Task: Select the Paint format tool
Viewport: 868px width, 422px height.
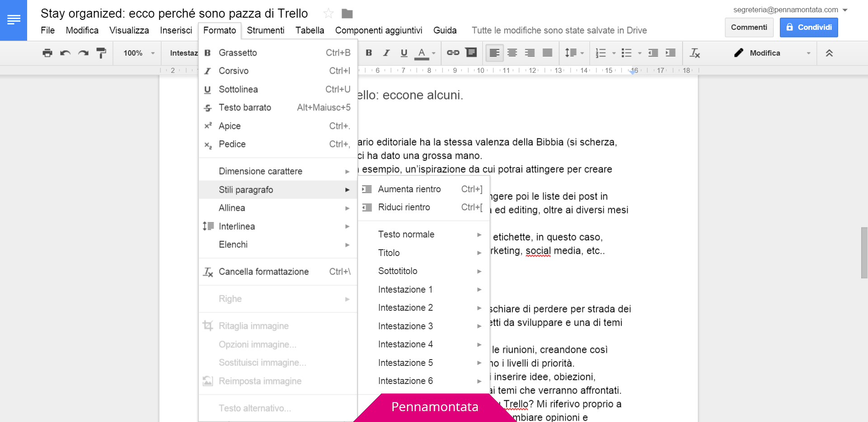Action: coord(101,53)
